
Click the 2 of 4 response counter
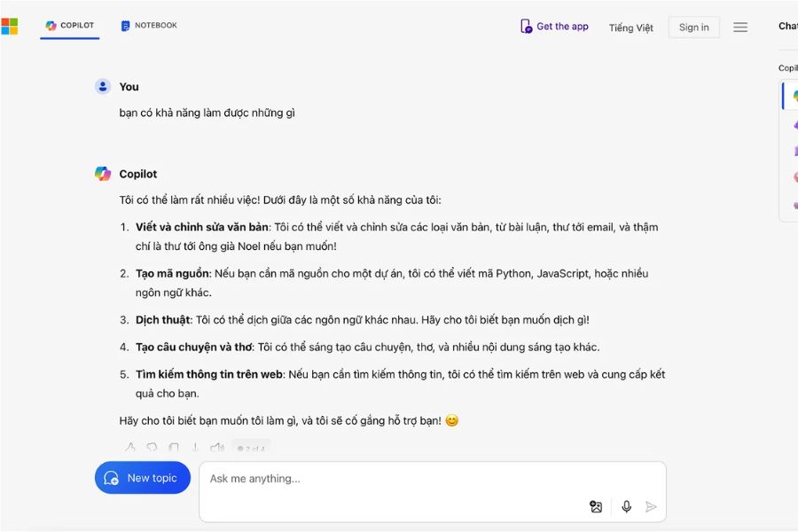(252, 448)
